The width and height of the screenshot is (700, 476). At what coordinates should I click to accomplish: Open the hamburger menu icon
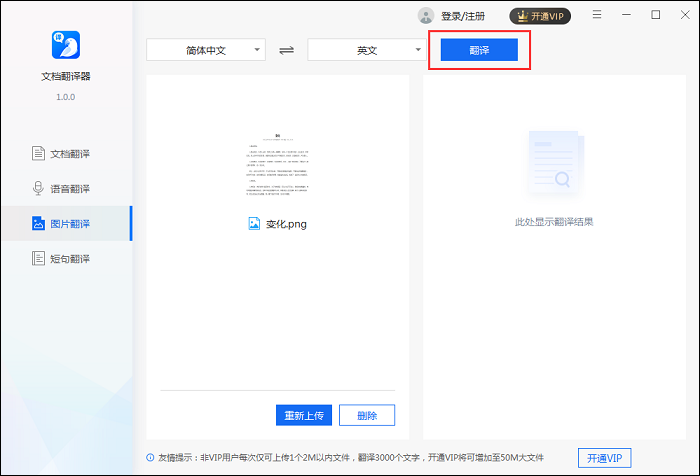597,15
